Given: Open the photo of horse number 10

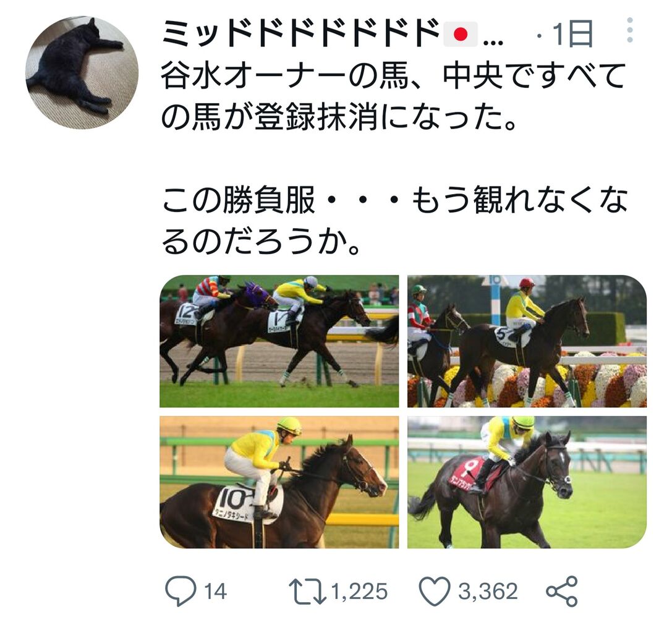Looking at the screenshot, I should [279, 482].
